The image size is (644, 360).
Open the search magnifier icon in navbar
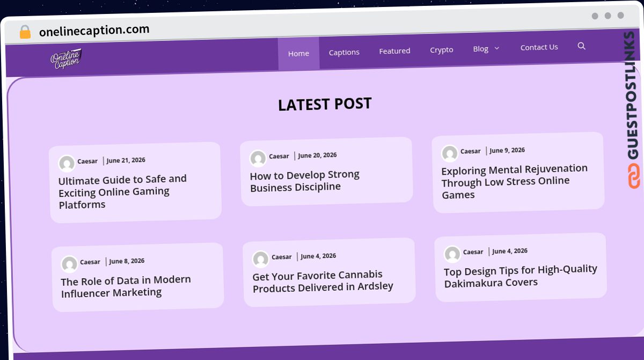[581, 46]
